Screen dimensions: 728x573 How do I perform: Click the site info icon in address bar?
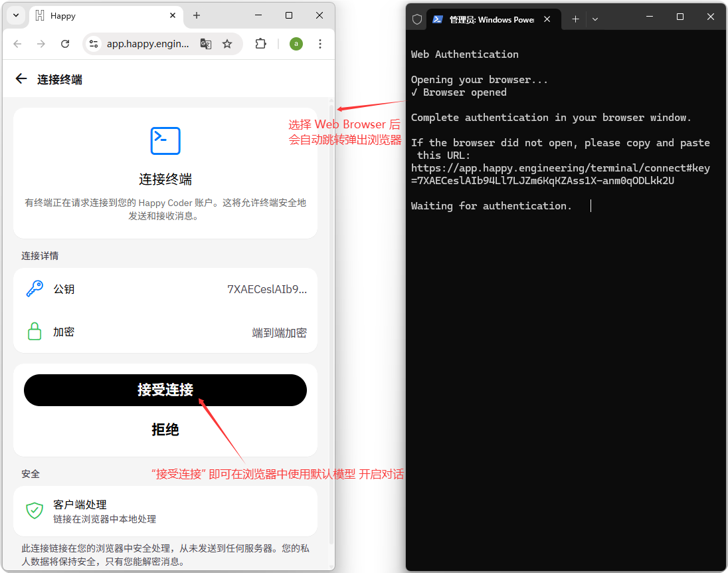pos(94,44)
